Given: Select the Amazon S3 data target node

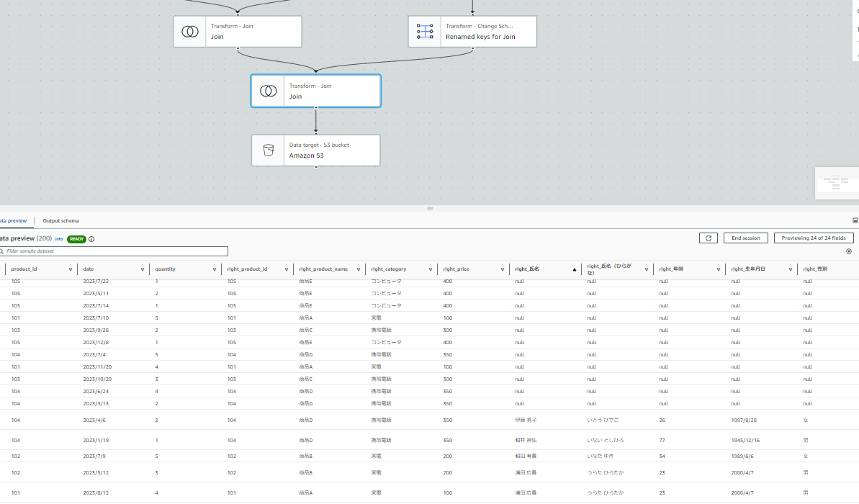Looking at the screenshot, I should click(315, 150).
